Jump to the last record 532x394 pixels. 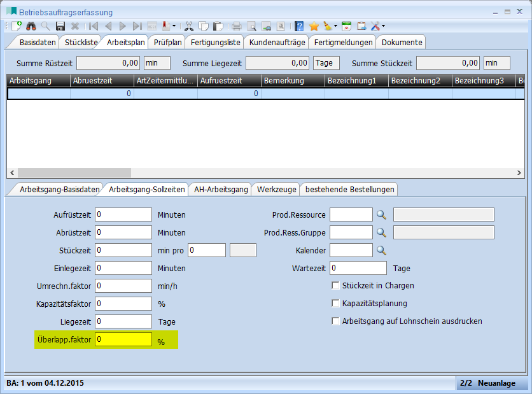[x=137, y=26]
